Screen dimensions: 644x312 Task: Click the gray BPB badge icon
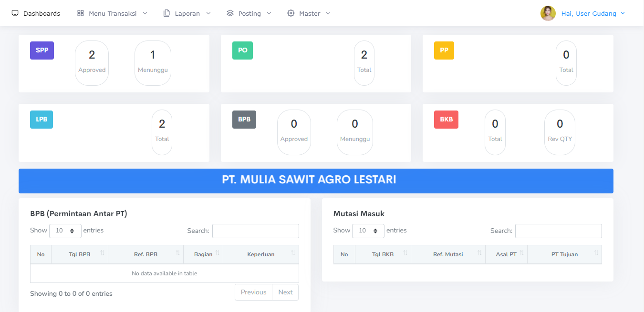pyautogui.click(x=244, y=120)
